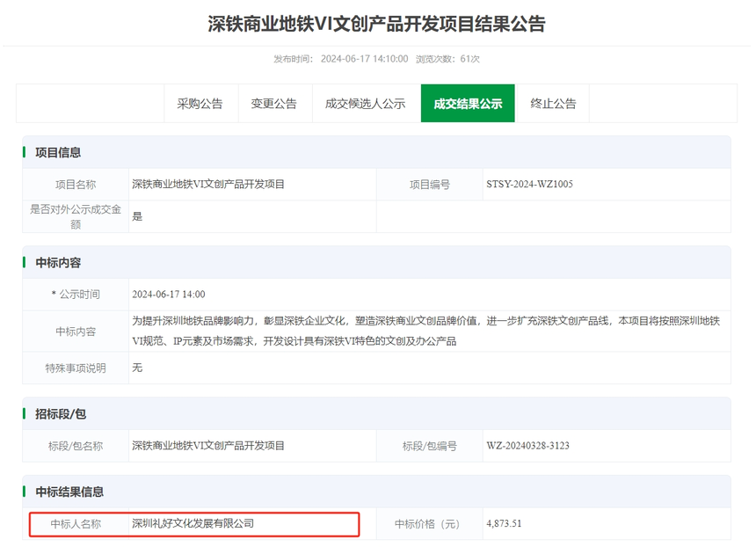
Task: Click the package name value beside 标段/包名称
Action: point(208,446)
